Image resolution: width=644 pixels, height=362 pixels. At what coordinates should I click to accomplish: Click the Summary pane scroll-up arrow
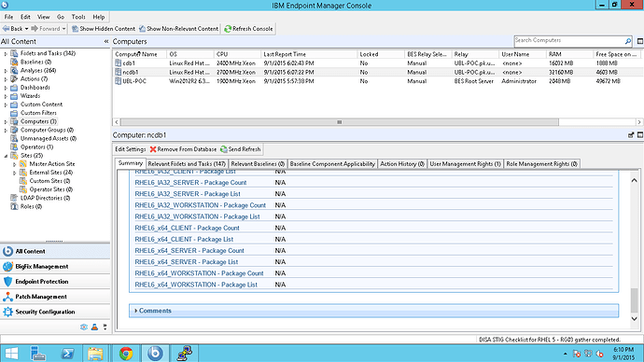[634, 180]
